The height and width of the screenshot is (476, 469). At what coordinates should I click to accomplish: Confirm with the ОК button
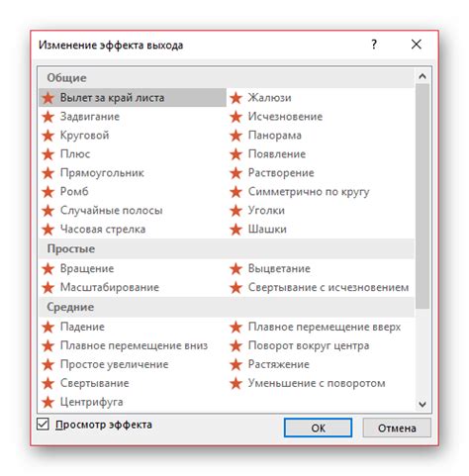pyautogui.click(x=318, y=428)
